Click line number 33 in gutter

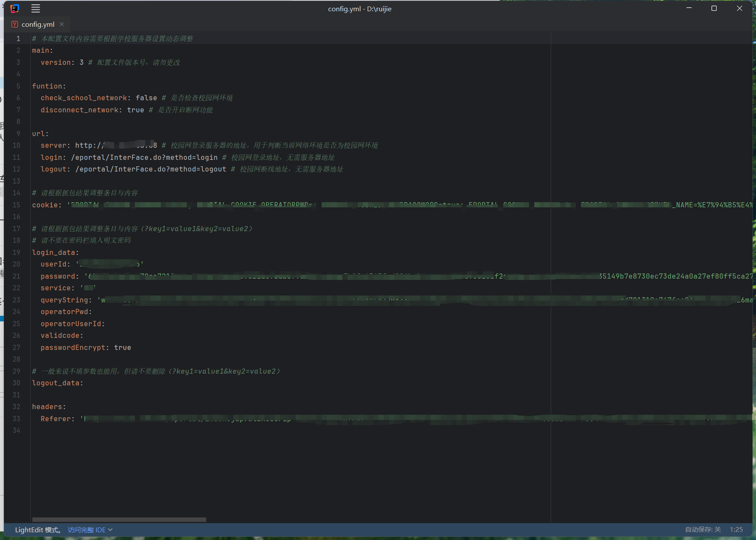click(16, 419)
